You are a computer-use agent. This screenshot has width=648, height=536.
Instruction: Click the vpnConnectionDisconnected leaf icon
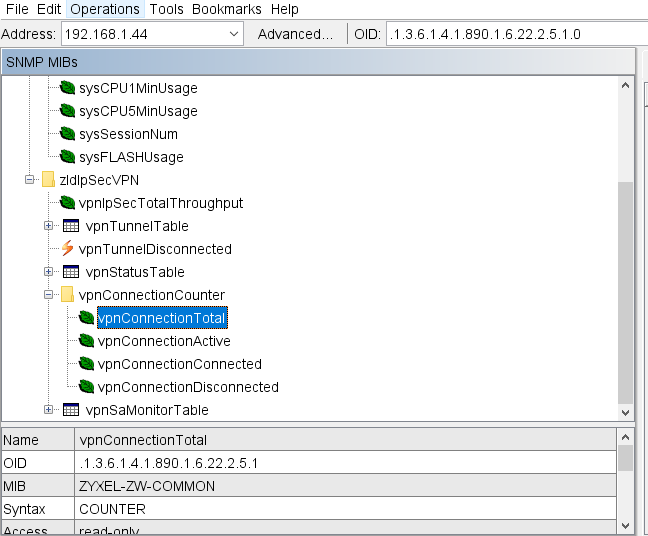click(86, 386)
